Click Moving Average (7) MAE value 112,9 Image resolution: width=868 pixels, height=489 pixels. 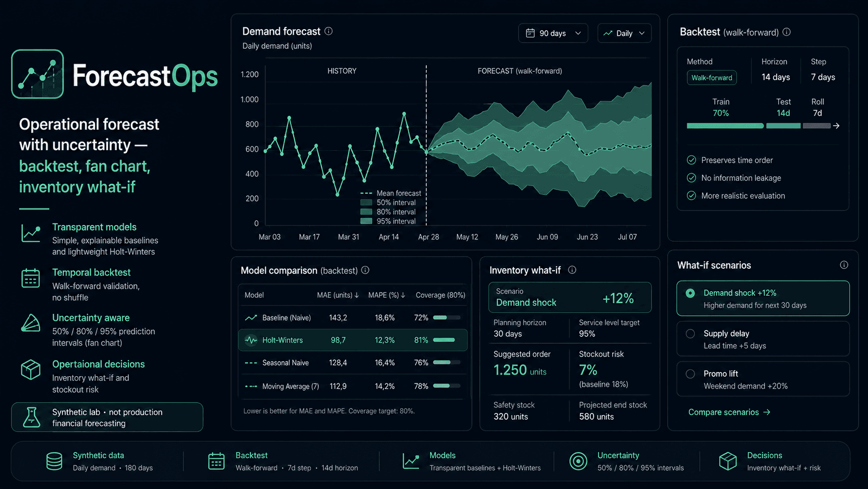[338, 387]
